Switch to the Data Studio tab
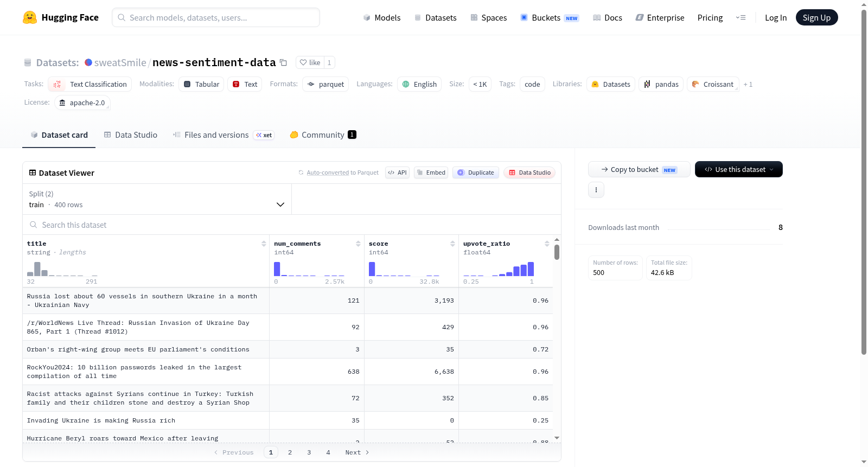This screenshot has height=467, width=868. pyautogui.click(x=131, y=135)
